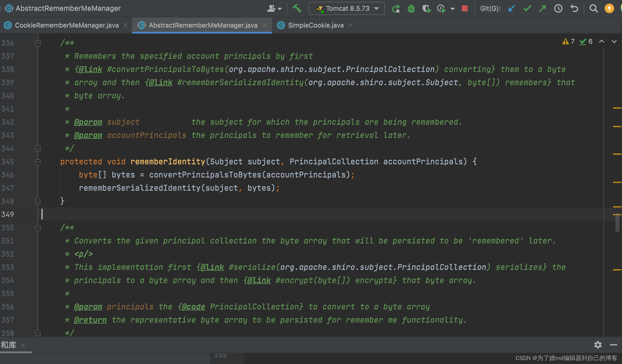Open the user account dropdown icon

pos(274,8)
